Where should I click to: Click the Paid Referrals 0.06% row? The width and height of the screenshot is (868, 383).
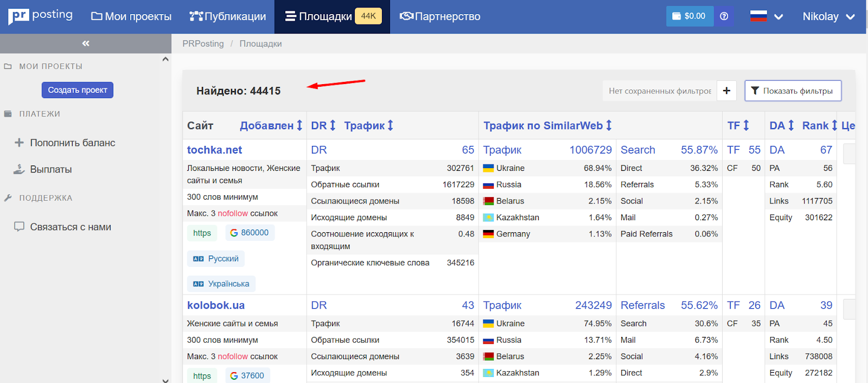tap(669, 234)
